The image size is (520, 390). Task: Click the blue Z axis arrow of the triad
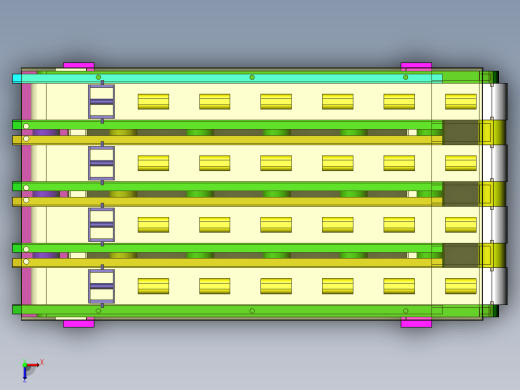pos(25,373)
